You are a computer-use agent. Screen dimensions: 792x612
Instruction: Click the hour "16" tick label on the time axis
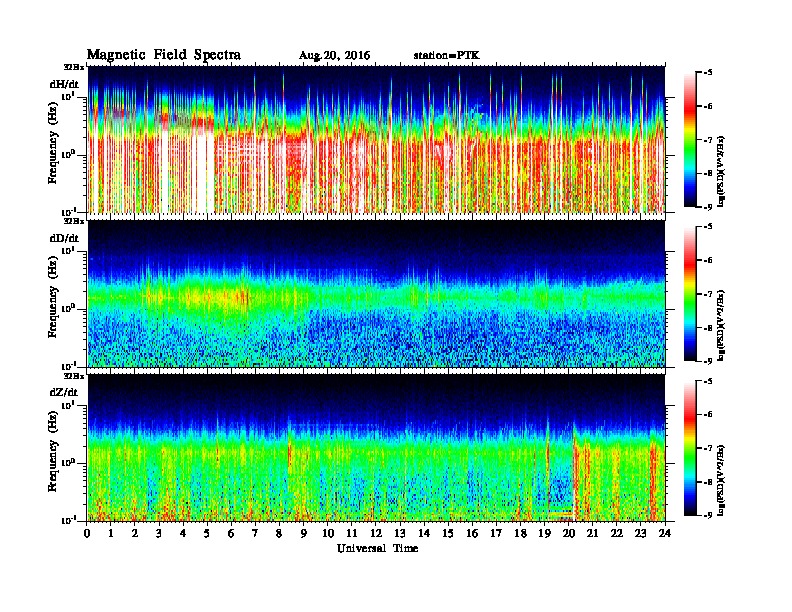click(472, 533)
